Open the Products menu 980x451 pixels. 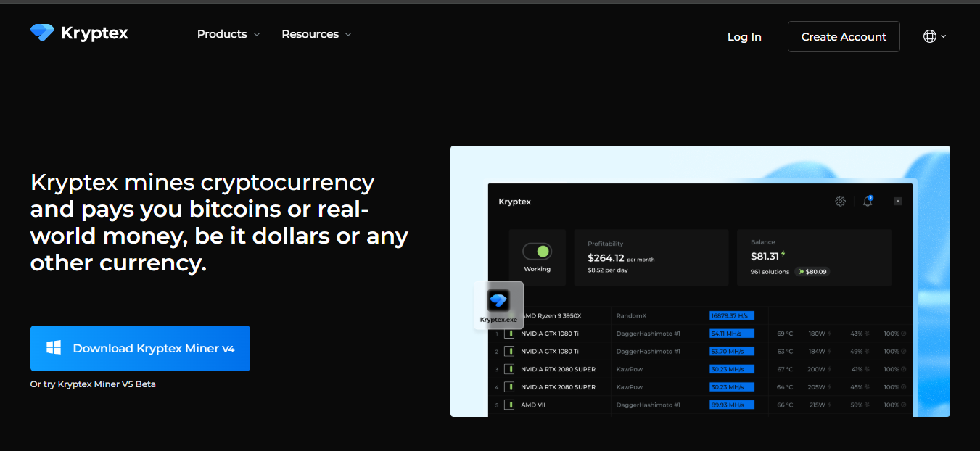(228, 34)
